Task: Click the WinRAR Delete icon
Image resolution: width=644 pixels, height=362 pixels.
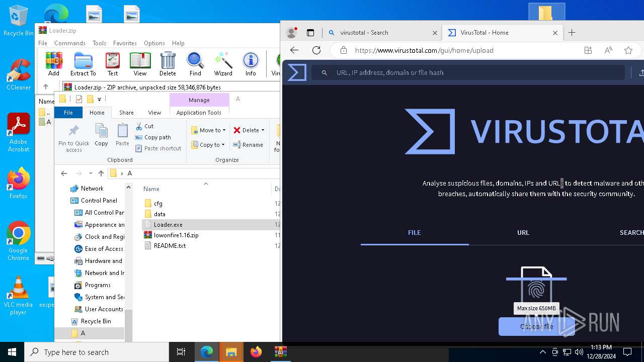Action: [x=168, y=64]
